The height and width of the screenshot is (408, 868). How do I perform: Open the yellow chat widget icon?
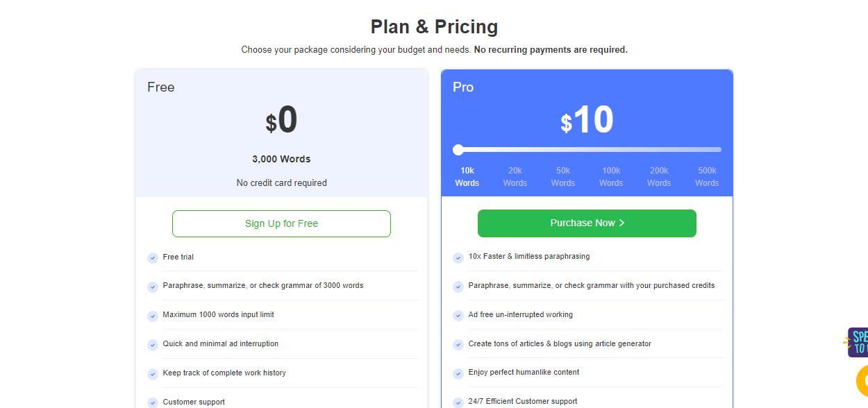[862, 381]
